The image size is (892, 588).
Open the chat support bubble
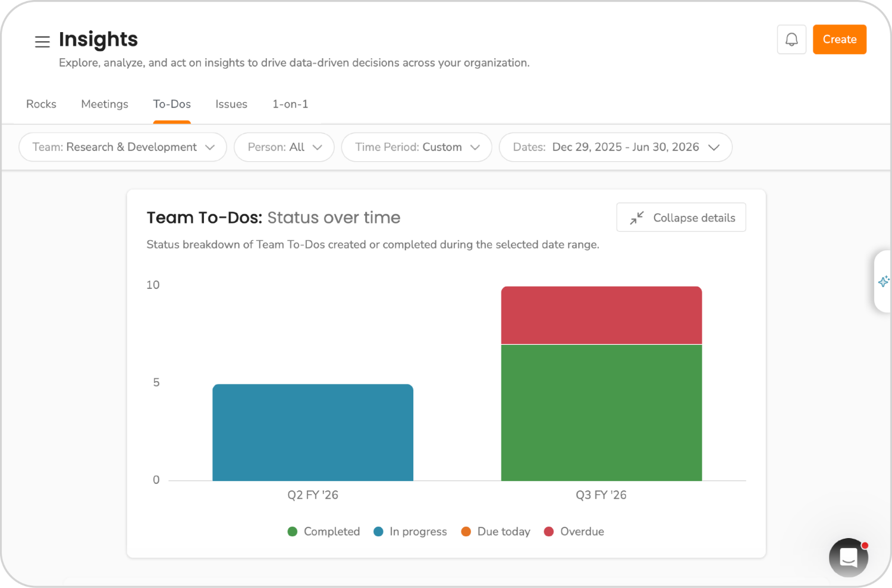(848, 557)
